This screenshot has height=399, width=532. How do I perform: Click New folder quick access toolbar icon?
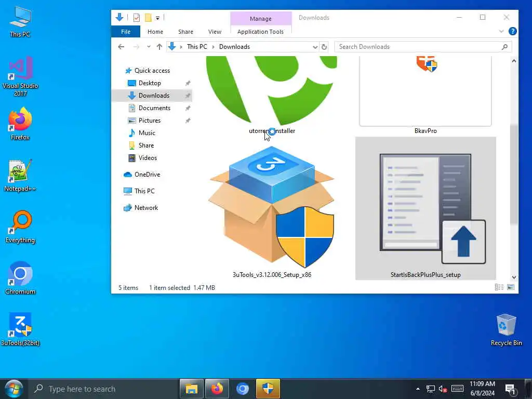click(148, 18)
